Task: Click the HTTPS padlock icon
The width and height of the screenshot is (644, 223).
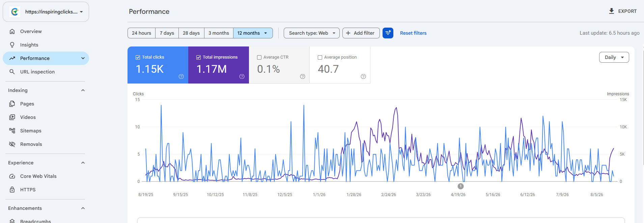Action: [12, 190]
